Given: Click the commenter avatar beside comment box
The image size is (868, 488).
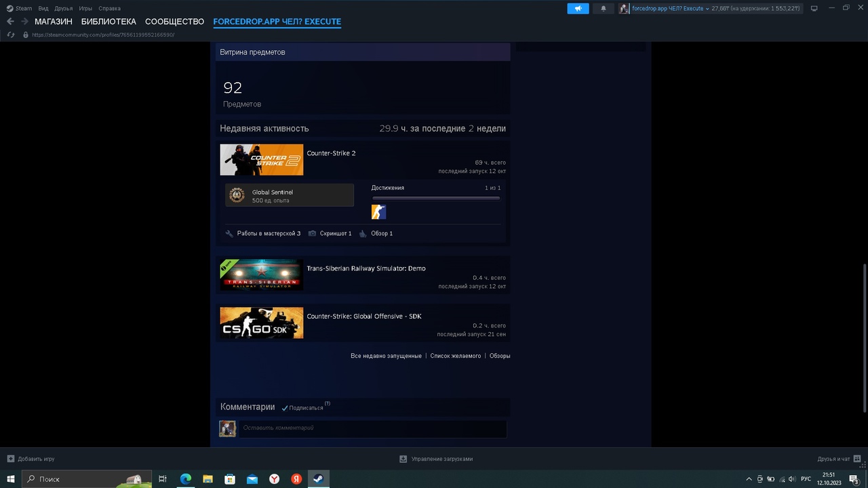Looking at the screenshot, I should coord(227,428).
